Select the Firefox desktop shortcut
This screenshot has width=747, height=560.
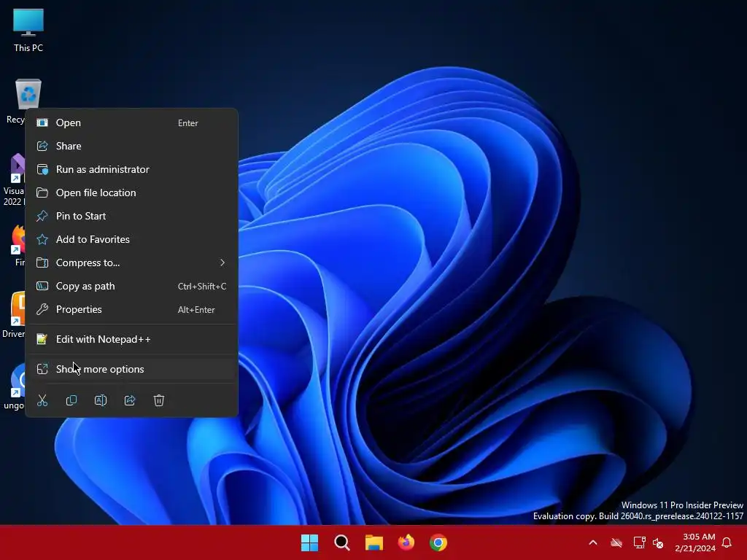click(16, 245)
